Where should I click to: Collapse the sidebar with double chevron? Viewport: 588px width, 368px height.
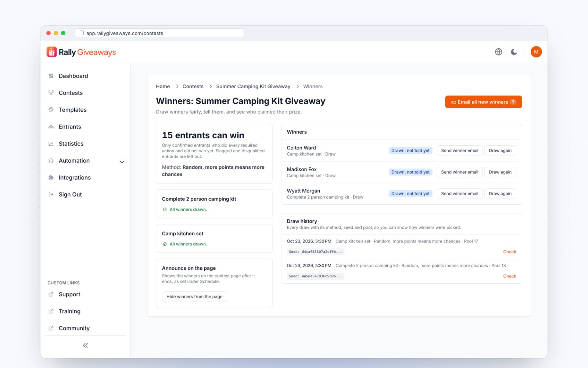coord(85,345)
